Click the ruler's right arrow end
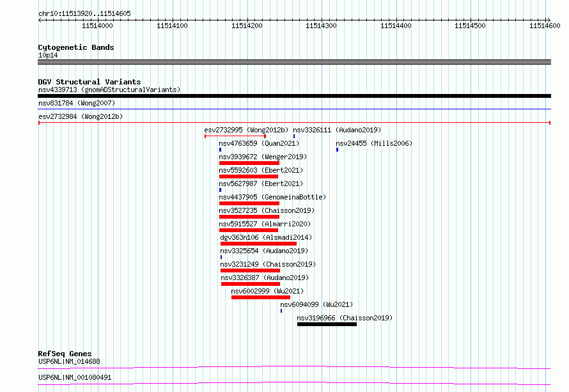Image resolution: width=569 pixels, height=392 pixels. 549,20
